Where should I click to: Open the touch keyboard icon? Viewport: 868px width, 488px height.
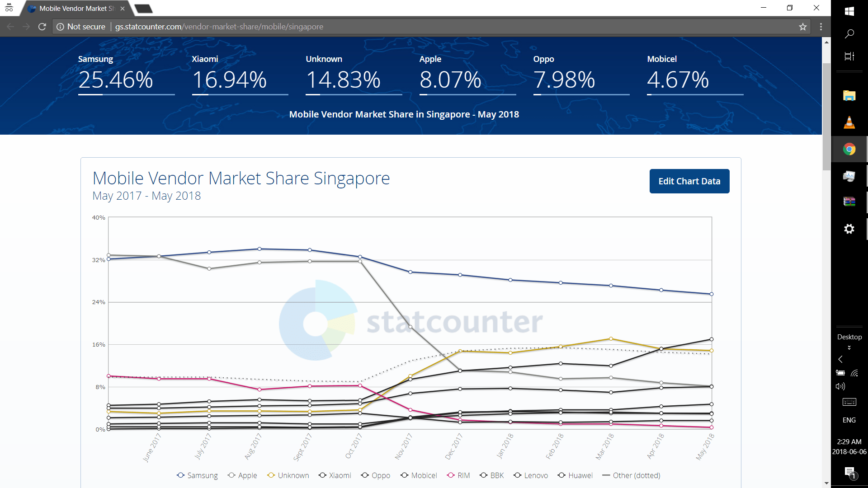(849, 402)
